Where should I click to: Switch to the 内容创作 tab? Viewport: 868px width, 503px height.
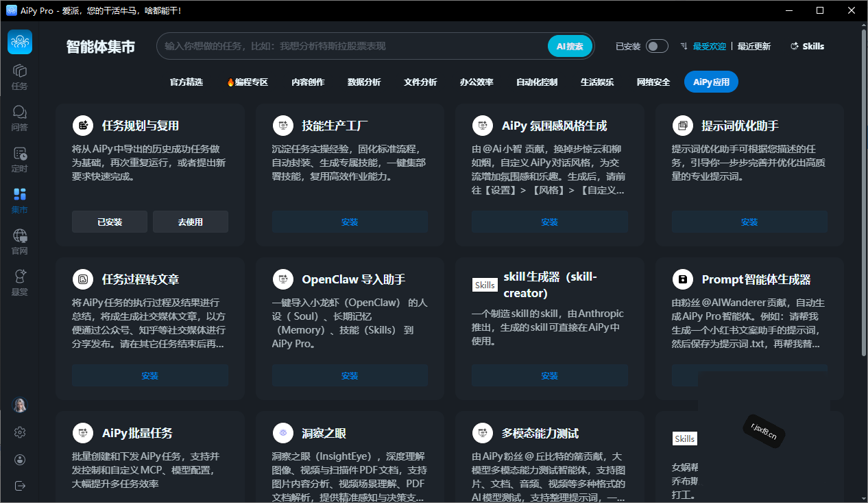pos(308,82)
